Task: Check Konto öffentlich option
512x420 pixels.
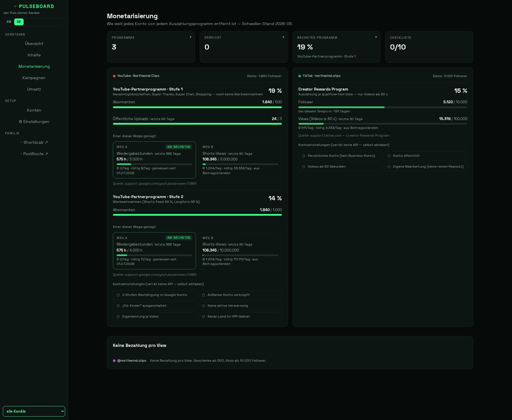Action: point(425,156)
